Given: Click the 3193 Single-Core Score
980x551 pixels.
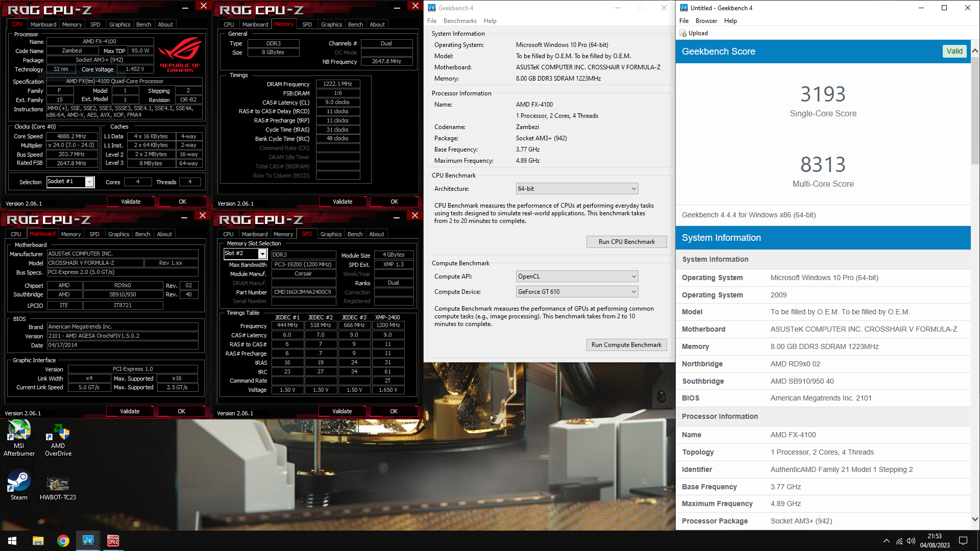Looking at the screenshot, I should pyautogui.click(x=823, y=94).
